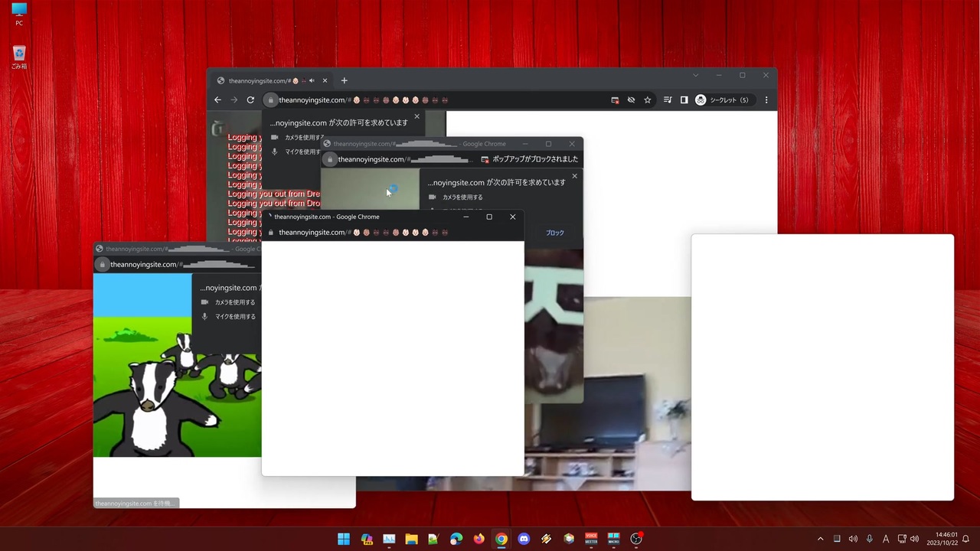The width and height of the screenshot is (980, 551).
Task: Open the network and volume quick settings
Action: click(908, 539)
